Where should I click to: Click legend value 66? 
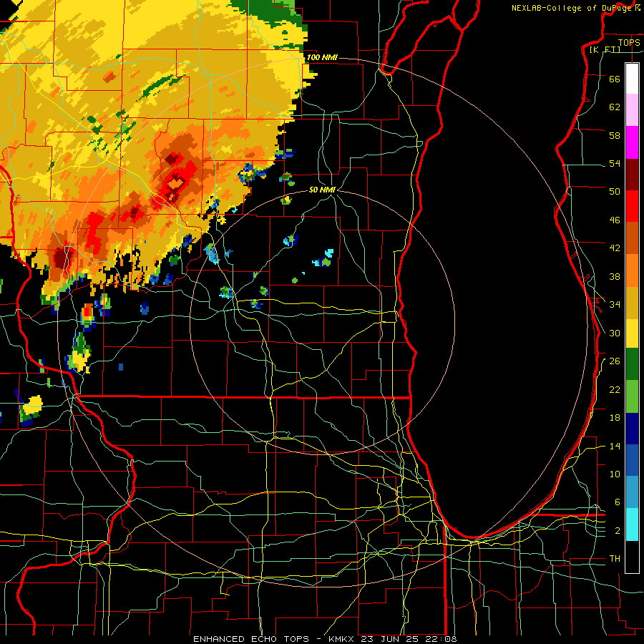[x=615, y=79]
